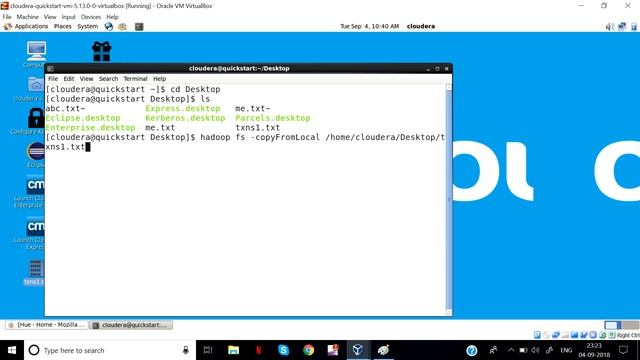Open the Windows Start menu

[12, 350]
